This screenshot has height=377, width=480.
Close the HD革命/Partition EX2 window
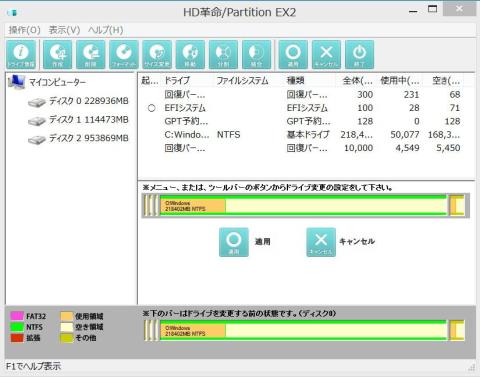459,9
